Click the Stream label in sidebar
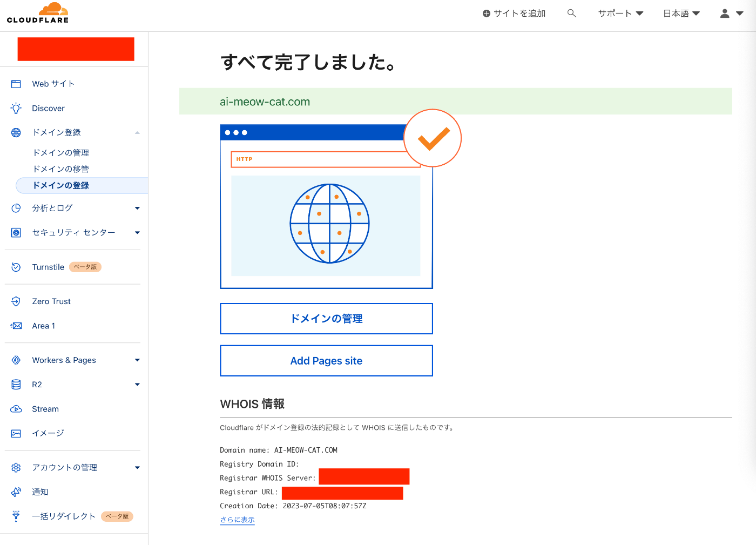The width and height of the screenshot is (756, 545). tap(45, 409)
